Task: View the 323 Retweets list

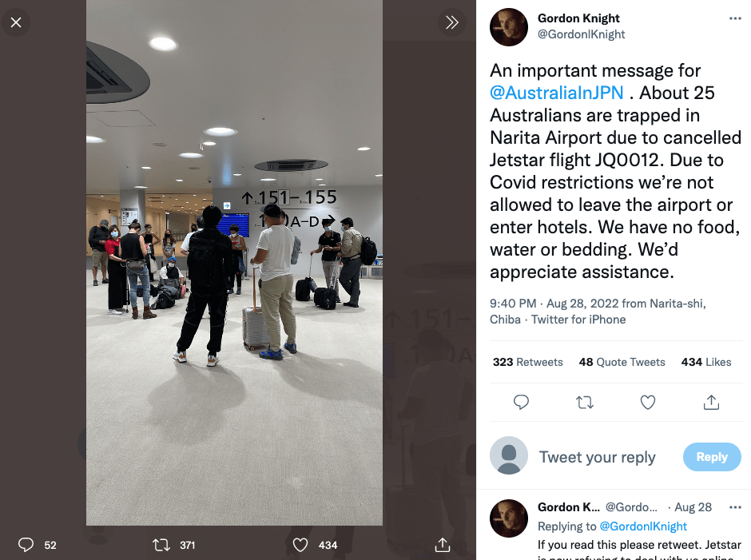Action: 528,362
